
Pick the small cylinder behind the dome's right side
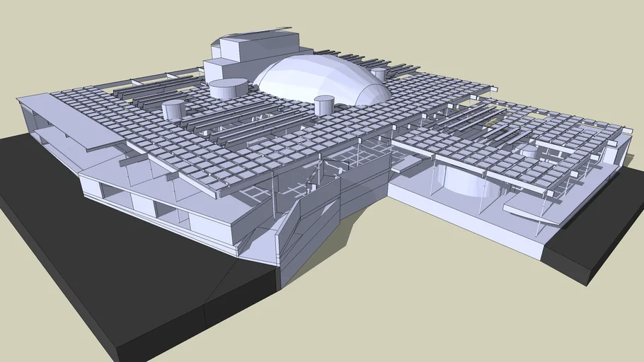[x=379, y=74]
